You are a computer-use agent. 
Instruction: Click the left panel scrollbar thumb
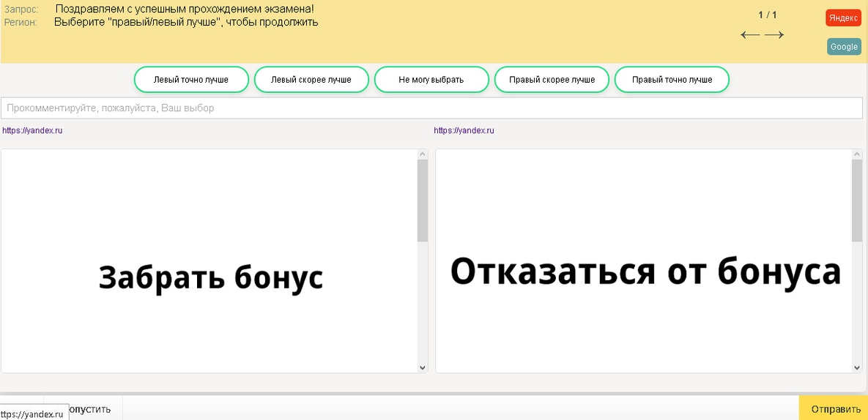[x=422, y=200]
